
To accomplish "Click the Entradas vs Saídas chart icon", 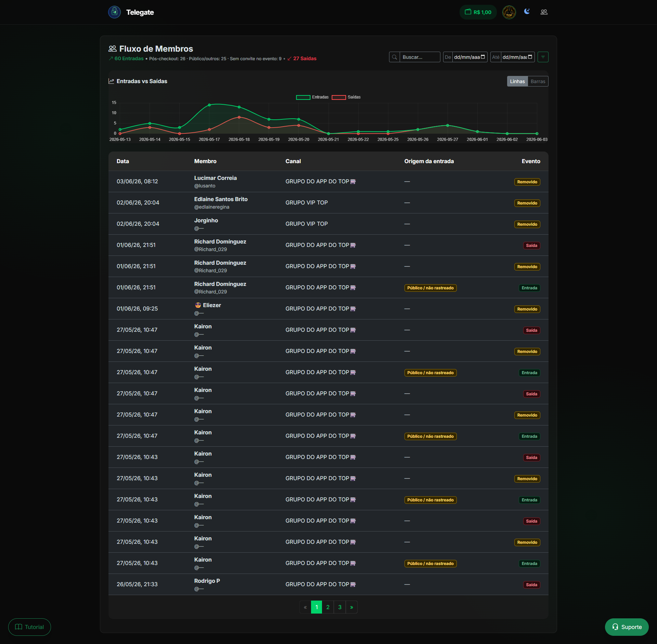I will 111,81.
